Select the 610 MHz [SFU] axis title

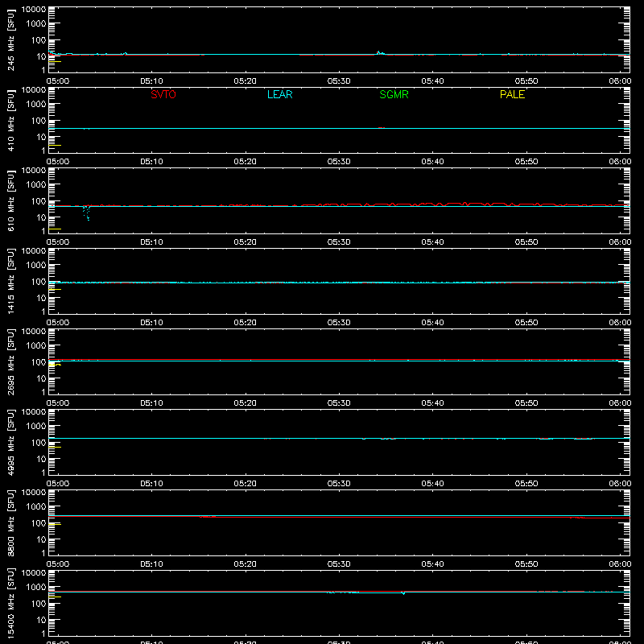pyautogui.click(x=10, y=200)
